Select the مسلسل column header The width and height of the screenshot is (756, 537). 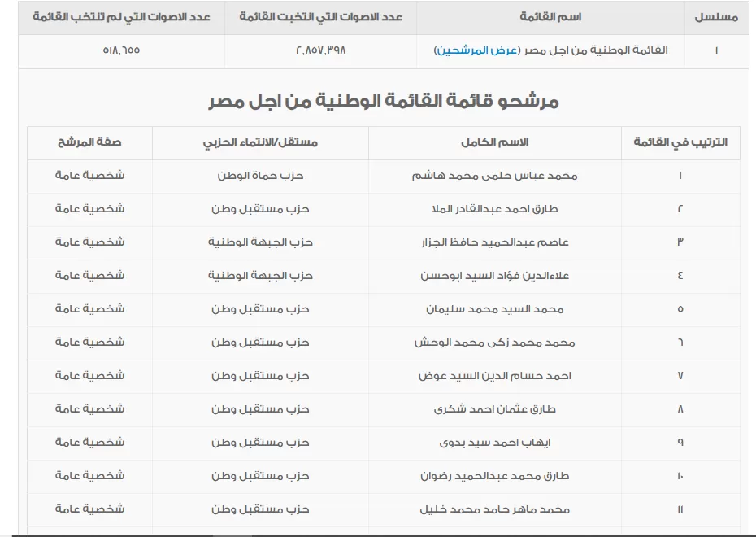[x=716, y=17]
